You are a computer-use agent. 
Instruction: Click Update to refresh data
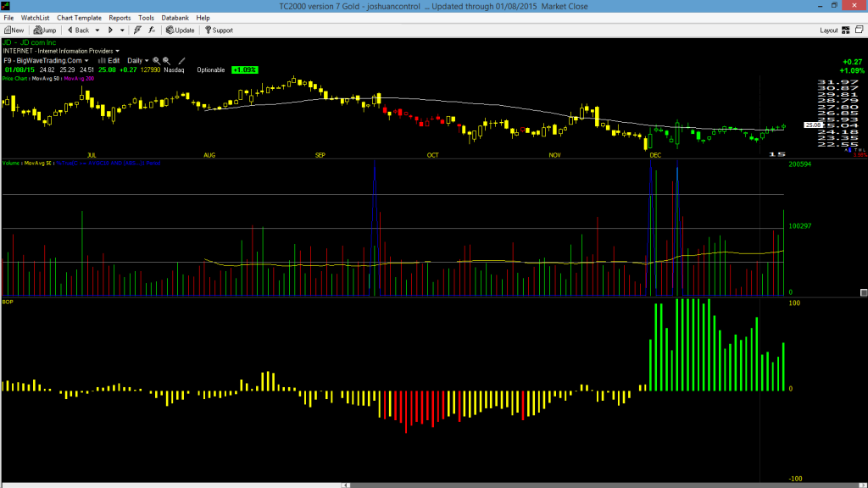pyautogui.click(x=181, y=30)
